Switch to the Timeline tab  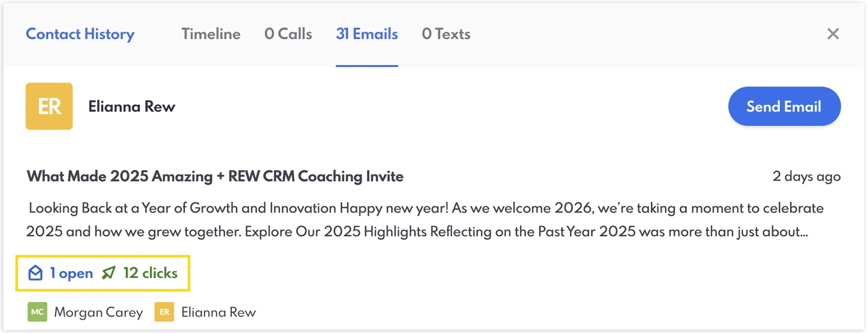coord(211,34)
